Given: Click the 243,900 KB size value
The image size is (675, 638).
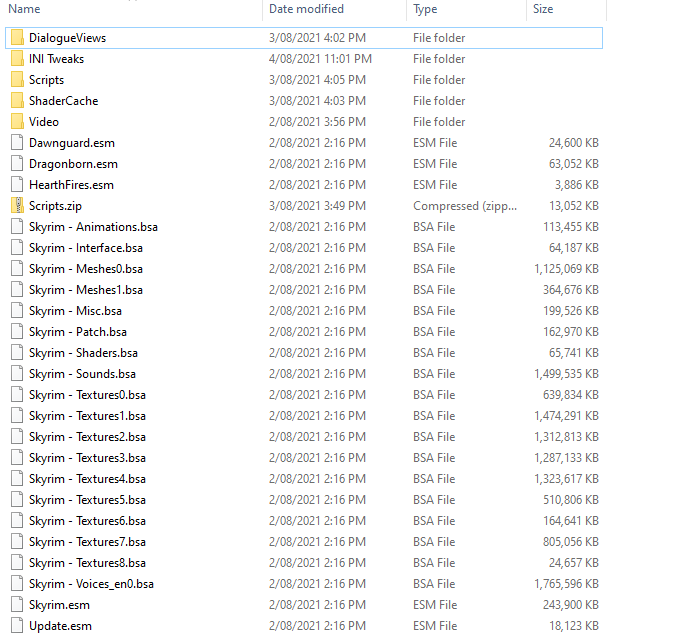Looking at the screenshot, I should click(x=571, y=605).
